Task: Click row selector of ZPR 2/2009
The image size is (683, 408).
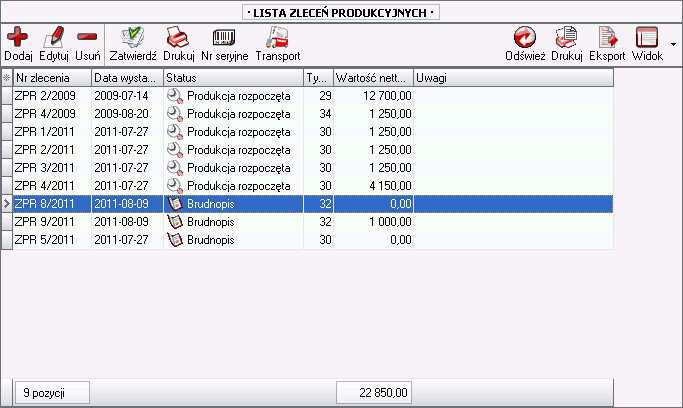Action: click(7, 96)
